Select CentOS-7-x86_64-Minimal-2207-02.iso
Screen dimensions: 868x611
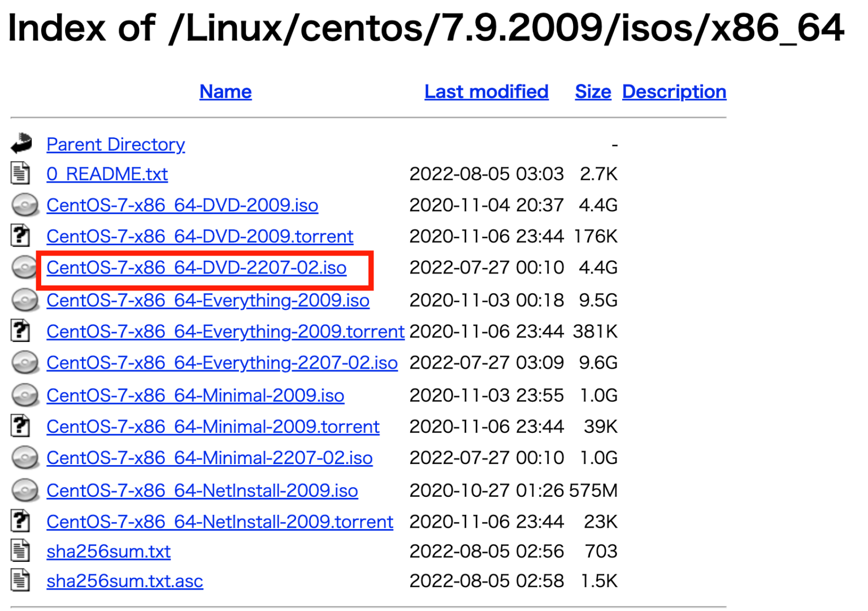[x=209, y=458]
